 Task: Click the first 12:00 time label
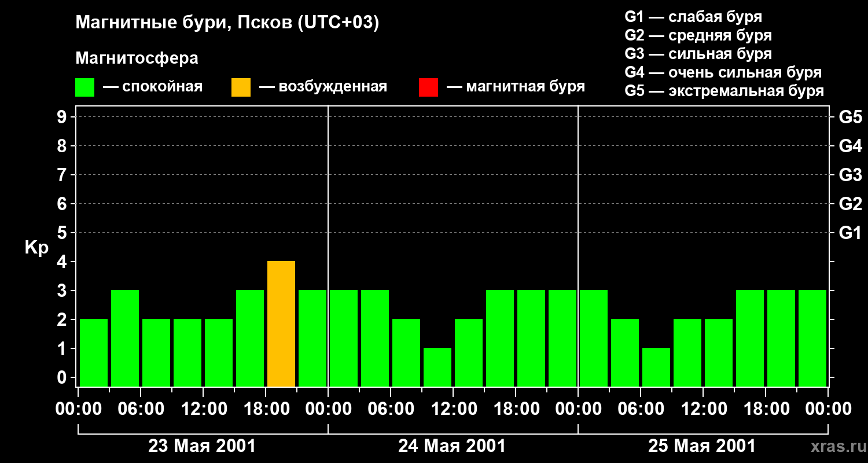203,409
